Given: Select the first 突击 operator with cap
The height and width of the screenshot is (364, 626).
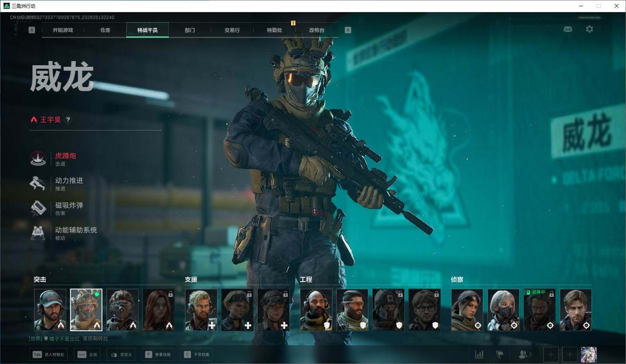Looking at the screenshot, I should tap(50, 310).
